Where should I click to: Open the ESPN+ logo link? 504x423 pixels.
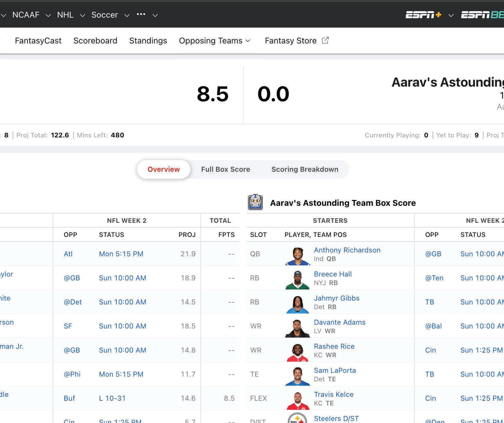pyautogui.click(x=423, y=15)
